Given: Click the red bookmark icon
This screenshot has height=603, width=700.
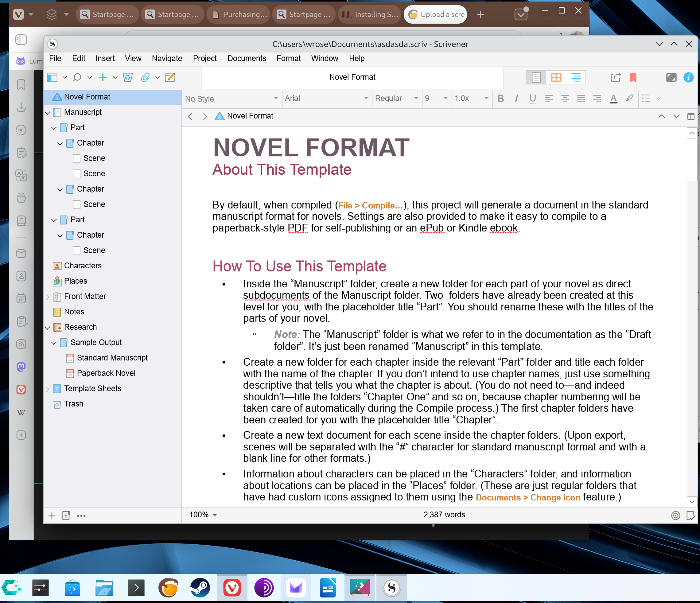Looking at the screenshot, I should (x=633, y=77).
